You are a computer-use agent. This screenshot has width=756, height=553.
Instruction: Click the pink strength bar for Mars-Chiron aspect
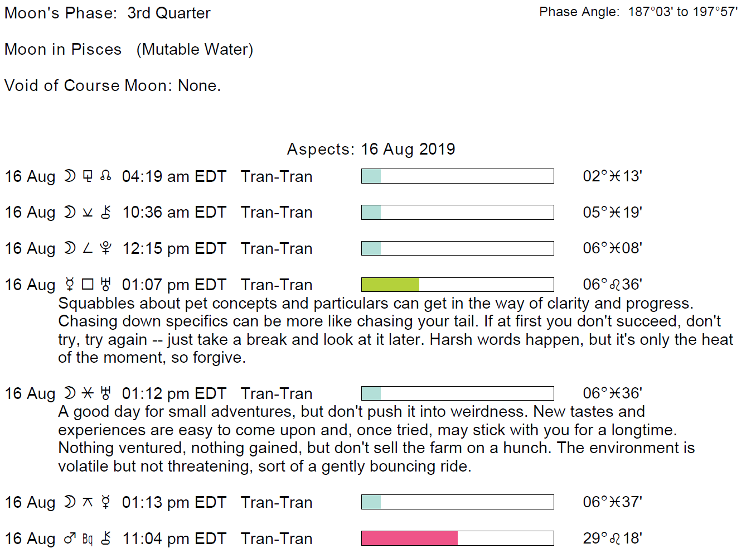(409, 538)
